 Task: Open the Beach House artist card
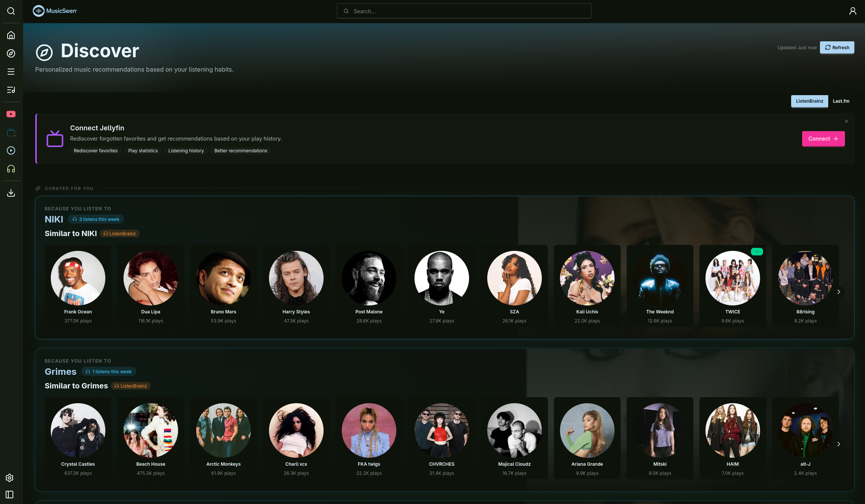[151, 438]
